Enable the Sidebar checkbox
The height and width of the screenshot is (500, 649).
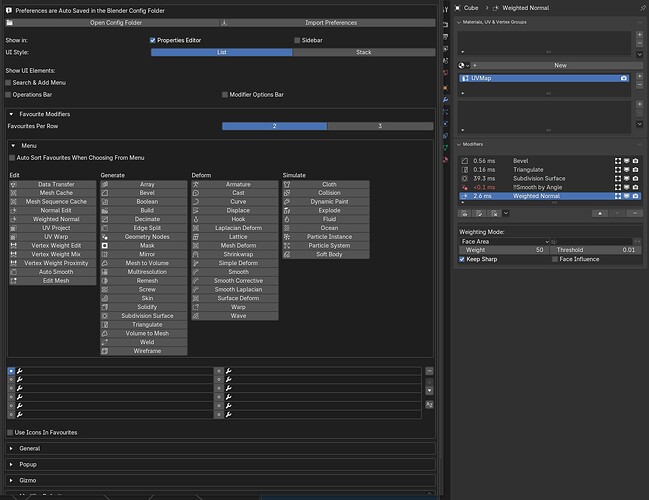point(297,40)
